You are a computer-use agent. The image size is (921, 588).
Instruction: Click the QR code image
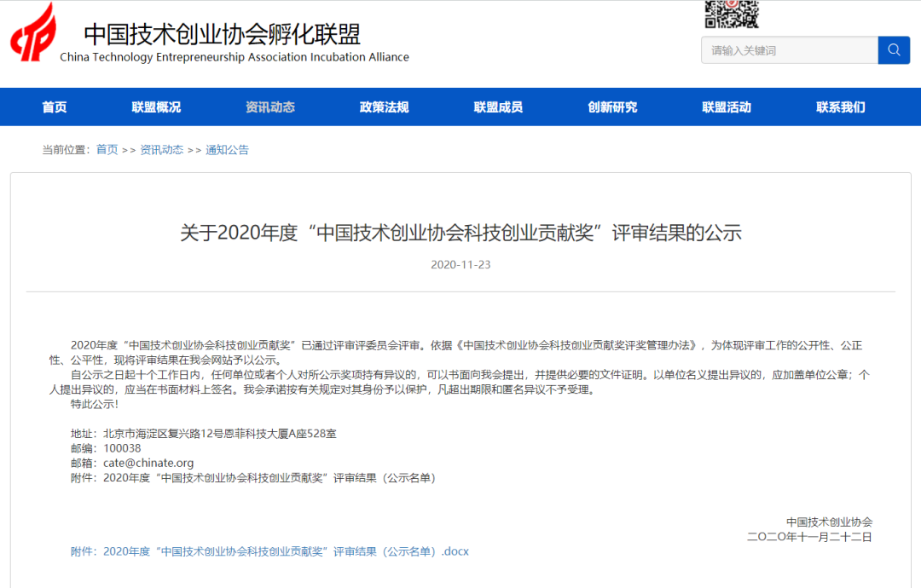pos(731,14)
